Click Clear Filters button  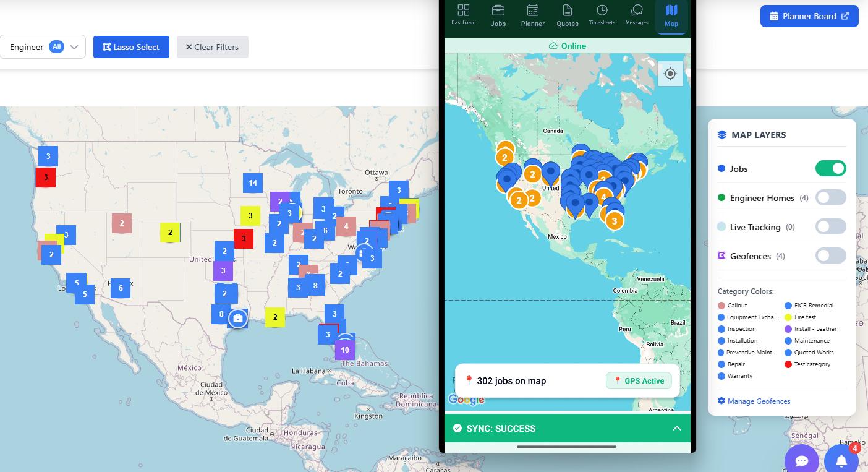click(213, 47)
